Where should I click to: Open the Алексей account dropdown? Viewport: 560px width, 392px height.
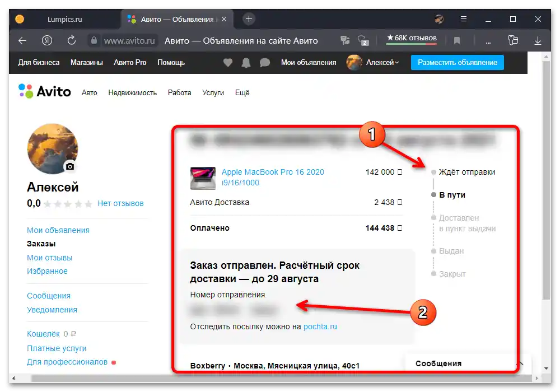point(382,63)
